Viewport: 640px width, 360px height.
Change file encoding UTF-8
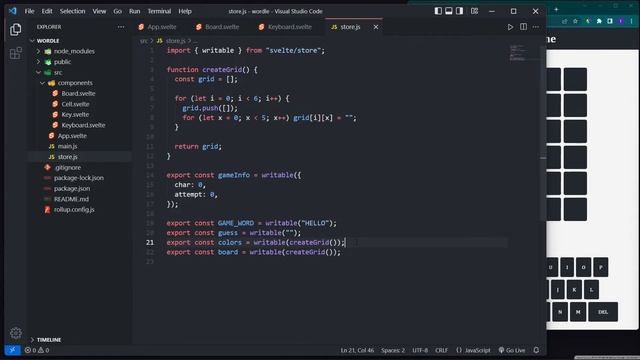click(420, 350)
